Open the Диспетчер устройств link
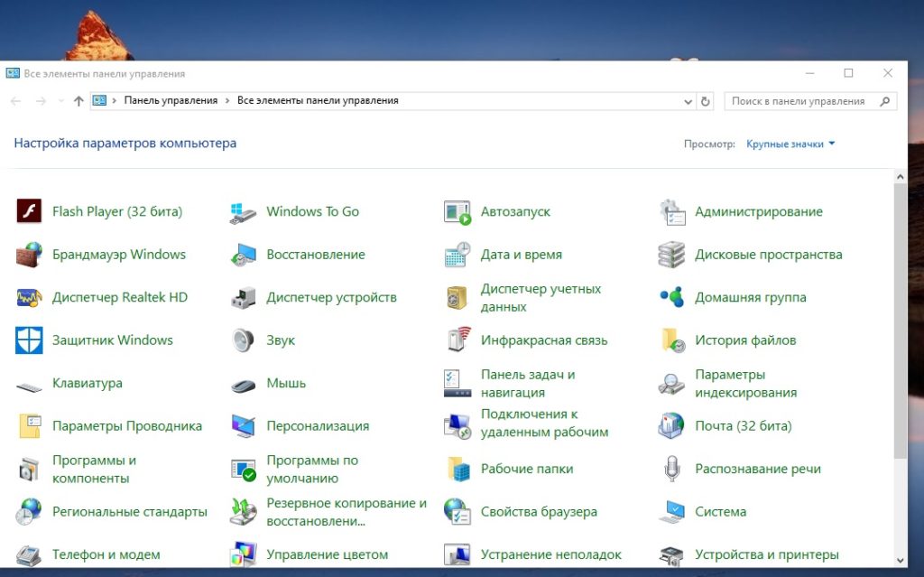The height and width of the screenshot is (577, 924). pos(331,297)
